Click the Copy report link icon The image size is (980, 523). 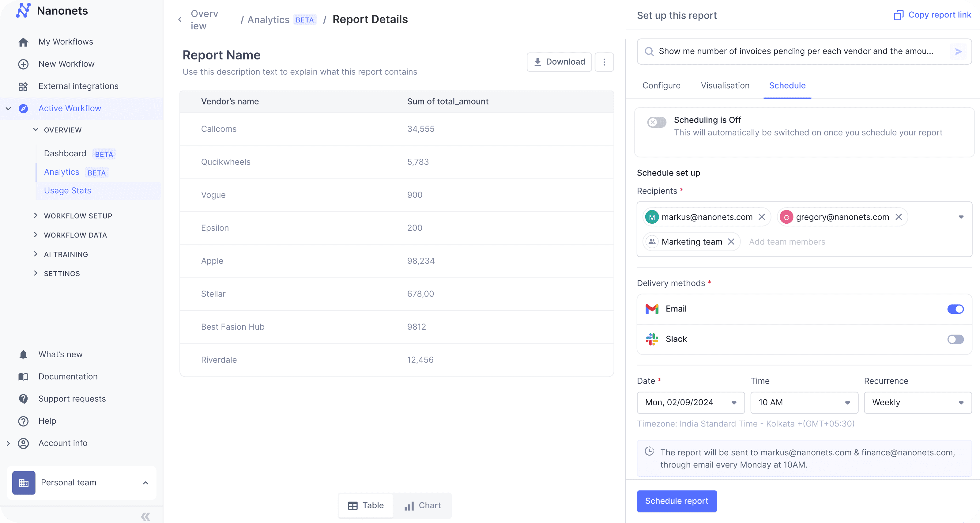(x=898, y=15)
